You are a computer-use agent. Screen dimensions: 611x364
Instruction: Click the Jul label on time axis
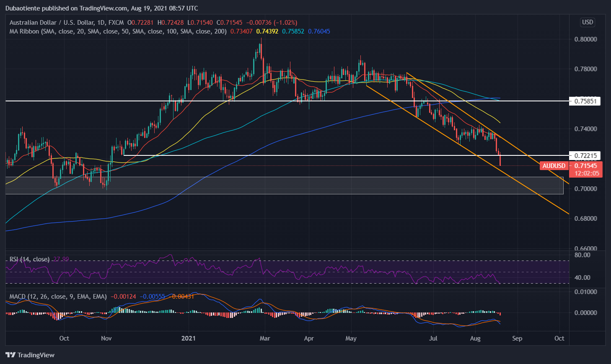433,338
